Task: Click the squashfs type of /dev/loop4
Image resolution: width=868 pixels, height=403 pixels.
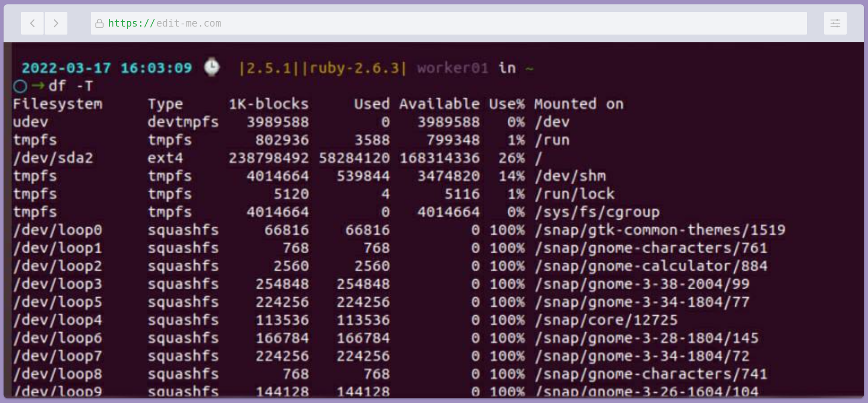Action: pos(183,320)
